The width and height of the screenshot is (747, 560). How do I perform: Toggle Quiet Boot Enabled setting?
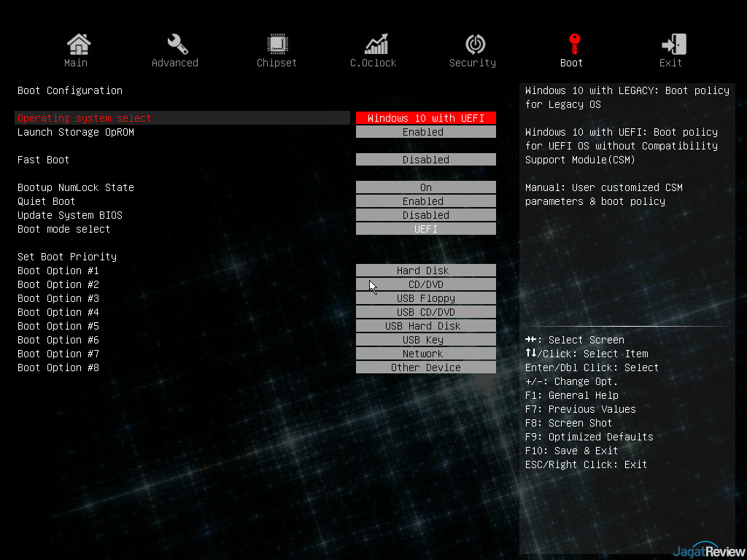(x=425, y=201)
